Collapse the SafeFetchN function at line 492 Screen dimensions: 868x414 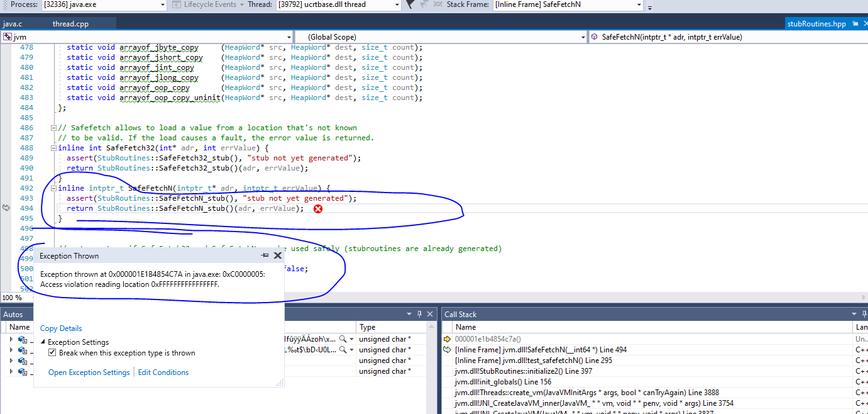coord(54,188)
